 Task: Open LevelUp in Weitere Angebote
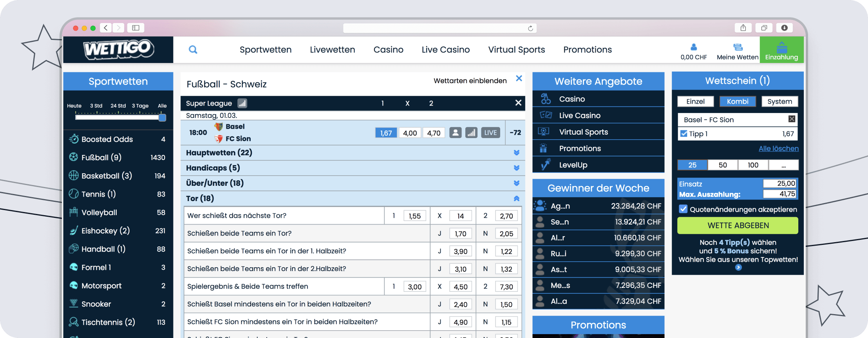(598, 165)
